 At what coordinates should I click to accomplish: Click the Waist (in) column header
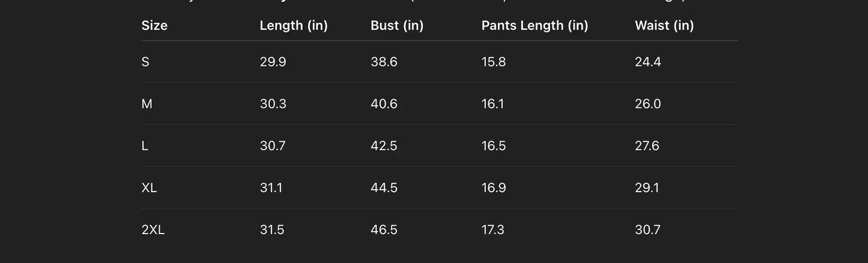(x=664, y=25)
